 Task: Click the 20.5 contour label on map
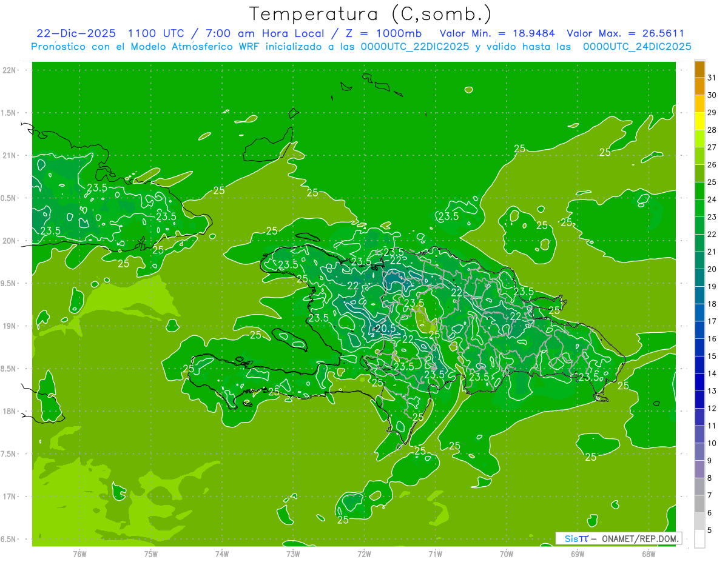385,328
